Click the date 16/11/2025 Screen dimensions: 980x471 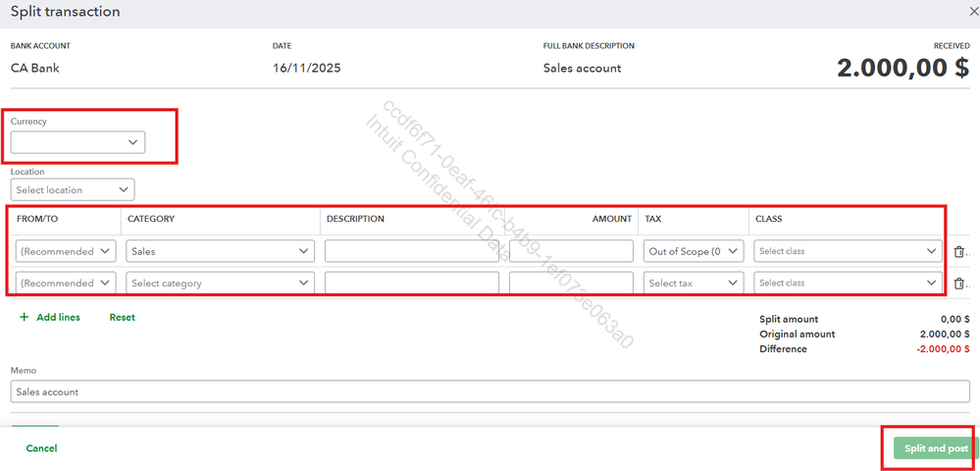[x=307, y=68]
